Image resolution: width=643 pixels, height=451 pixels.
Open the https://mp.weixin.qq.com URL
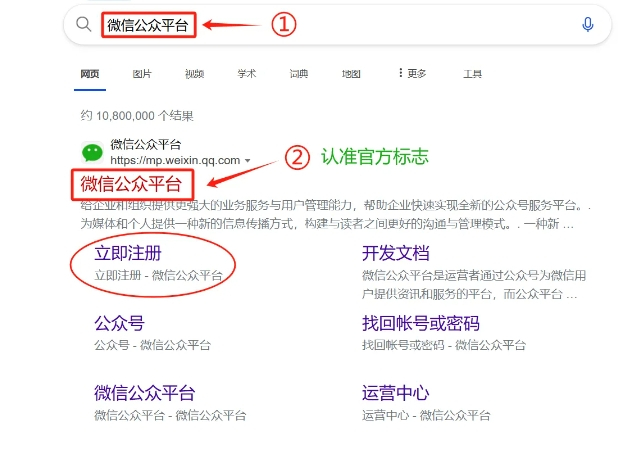[x=175, y=160]
